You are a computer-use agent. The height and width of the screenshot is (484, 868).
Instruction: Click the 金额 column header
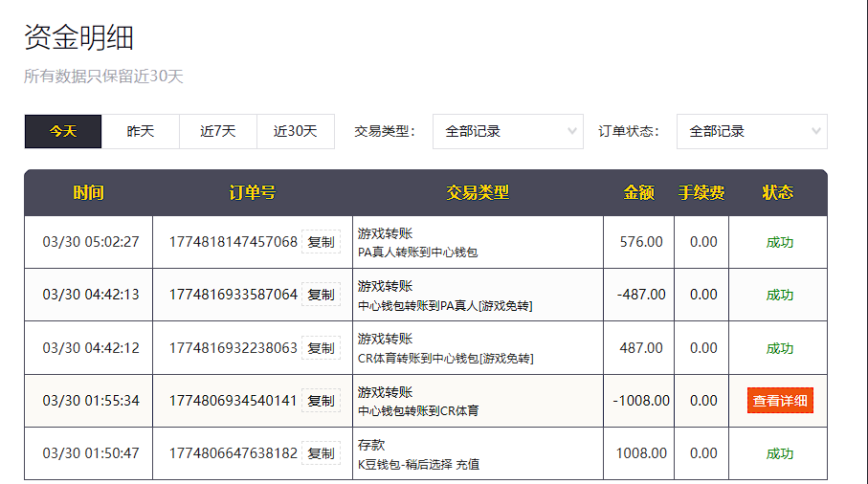click(638, 192)
